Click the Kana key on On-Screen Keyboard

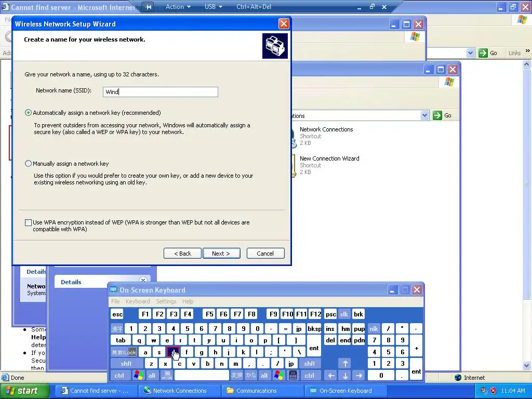coord(251,376)
